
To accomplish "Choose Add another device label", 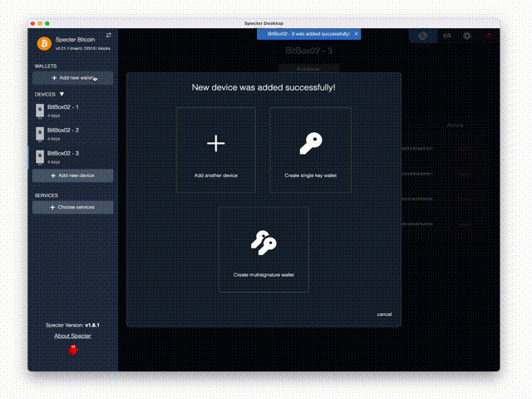I will 216,175.
